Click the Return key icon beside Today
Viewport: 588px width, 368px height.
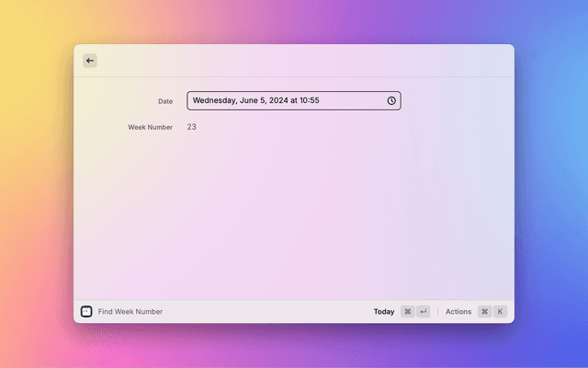pyautogui.click(x=423, y=312)
